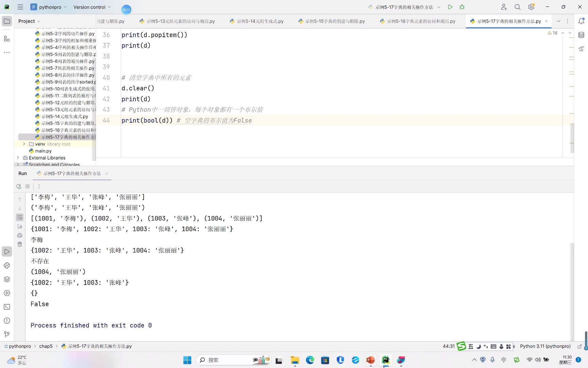Image resolution: width=588 pixels, height=368 pixels.
Task: Open the Version Control git tool window
Action: pyautogui.click(x=7, y=334)
